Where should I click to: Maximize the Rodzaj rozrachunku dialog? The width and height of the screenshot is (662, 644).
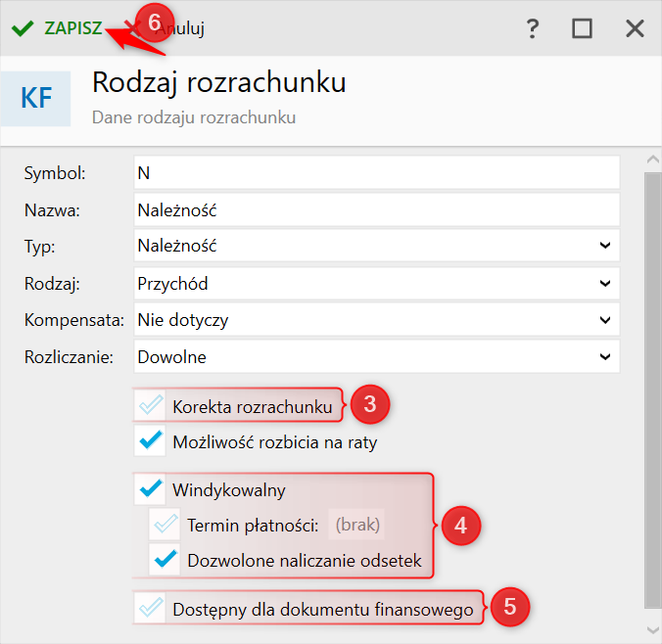582,28
